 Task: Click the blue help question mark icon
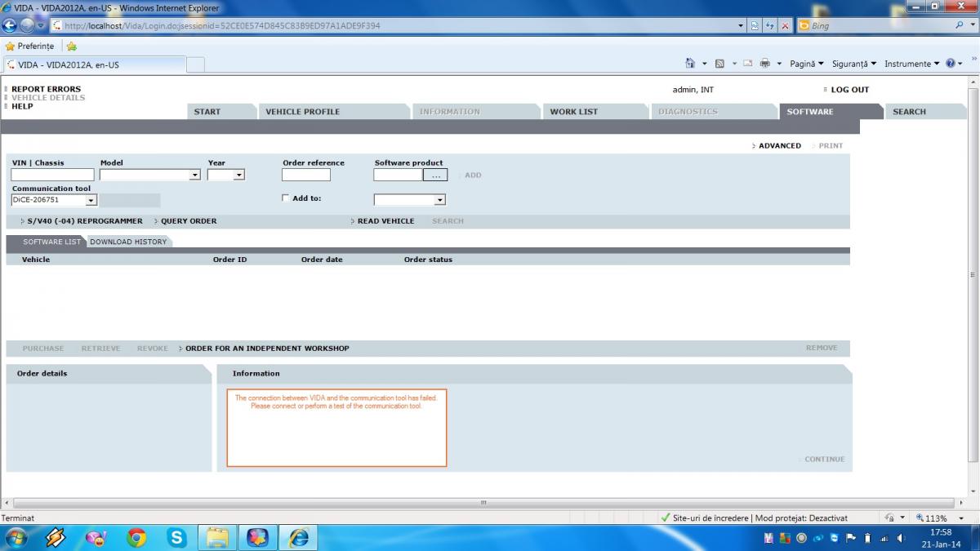coord(951,64)
